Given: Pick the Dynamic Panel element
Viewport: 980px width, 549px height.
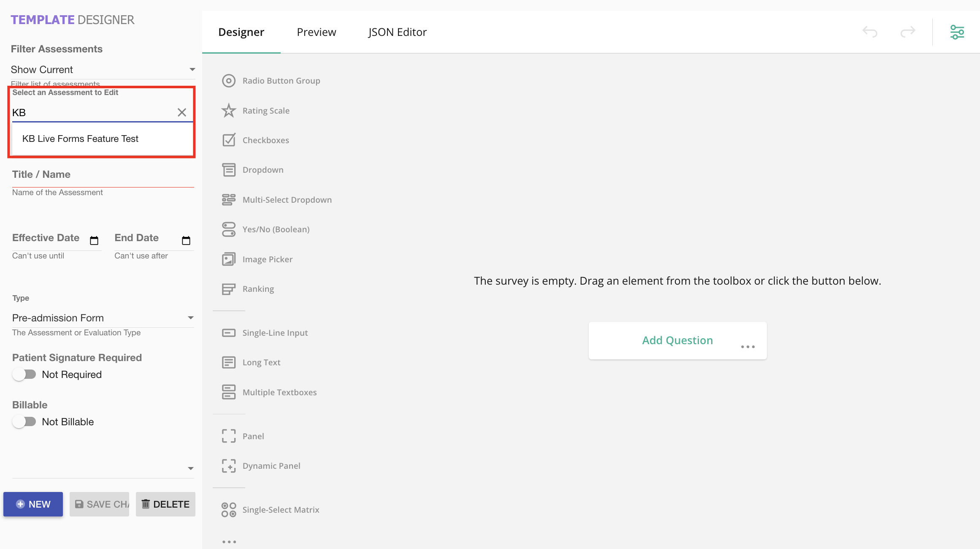Looking at the screenshot, I should pyautogui.click(x=271, y=466).
